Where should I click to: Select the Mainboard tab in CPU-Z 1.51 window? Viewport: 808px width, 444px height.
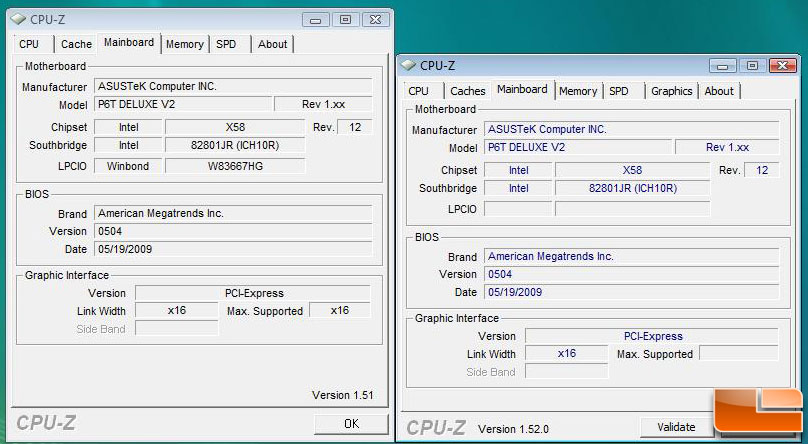[x=129, y=43]
